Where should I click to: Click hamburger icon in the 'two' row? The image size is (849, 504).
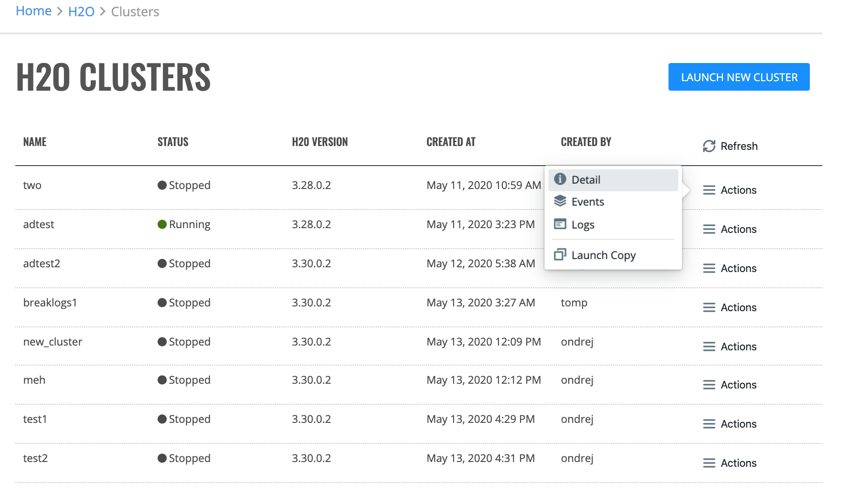(x=709, y=190)
